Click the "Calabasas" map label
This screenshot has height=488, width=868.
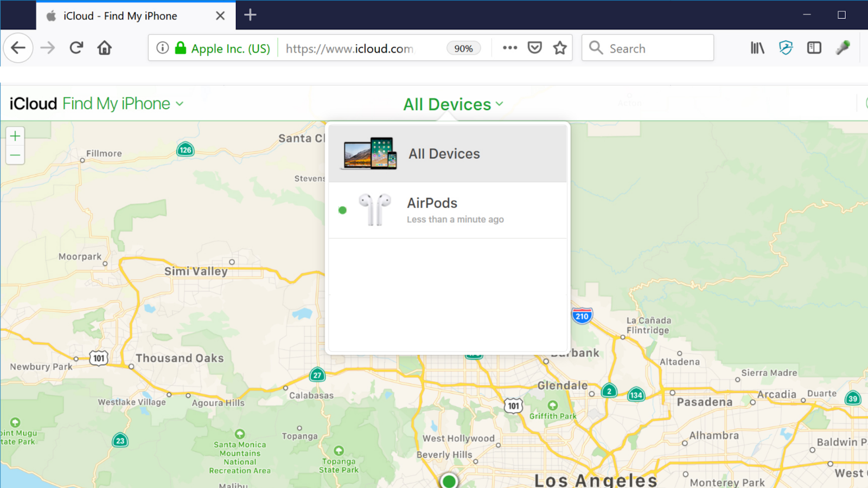[x=311, y=395]
